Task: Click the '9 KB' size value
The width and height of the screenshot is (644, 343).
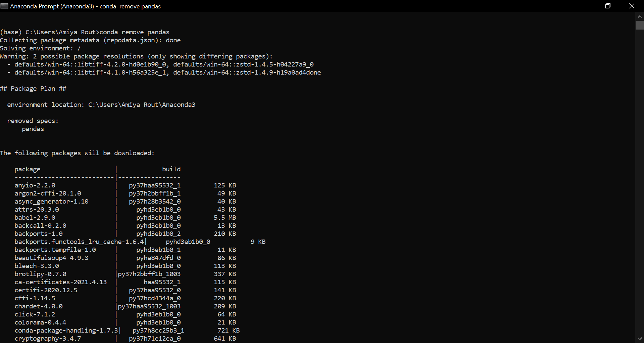Action: tap(258, 242)
